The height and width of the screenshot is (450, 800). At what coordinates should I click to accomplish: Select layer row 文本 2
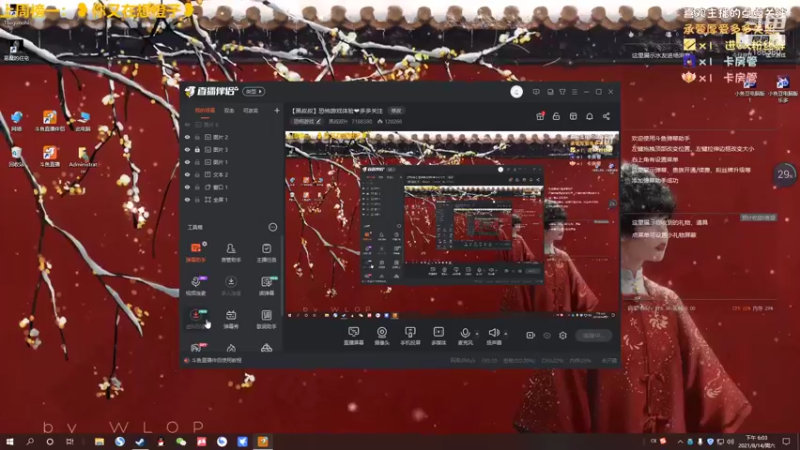pyautogui.click(x=231, y=174)
